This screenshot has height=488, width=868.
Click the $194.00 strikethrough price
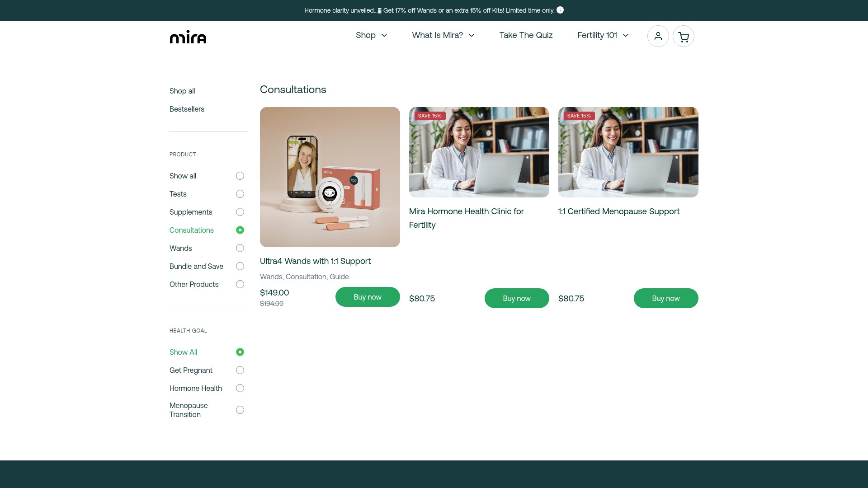coord(272,304)
